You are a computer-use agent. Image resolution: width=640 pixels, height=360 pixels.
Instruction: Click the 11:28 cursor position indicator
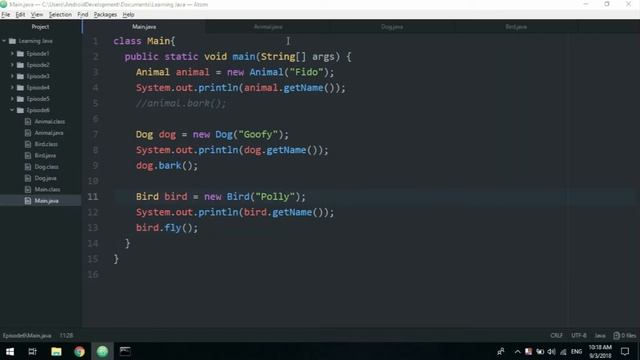(66, 336)
